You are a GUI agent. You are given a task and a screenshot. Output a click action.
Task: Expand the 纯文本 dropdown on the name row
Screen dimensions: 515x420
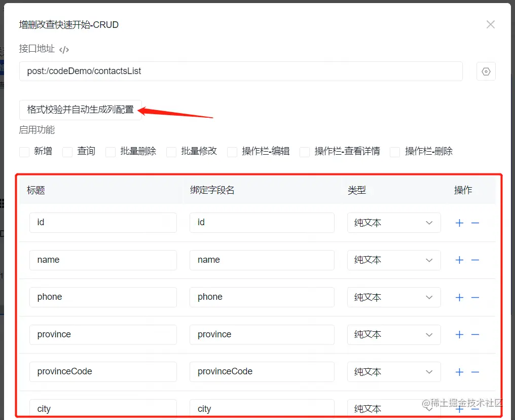coord(394,260)
